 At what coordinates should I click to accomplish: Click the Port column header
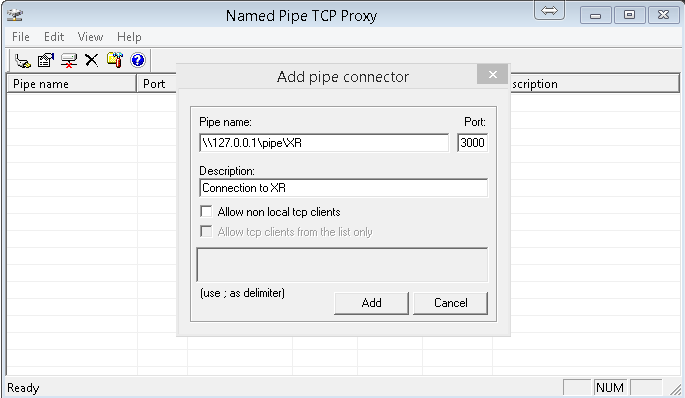point(157,83)
